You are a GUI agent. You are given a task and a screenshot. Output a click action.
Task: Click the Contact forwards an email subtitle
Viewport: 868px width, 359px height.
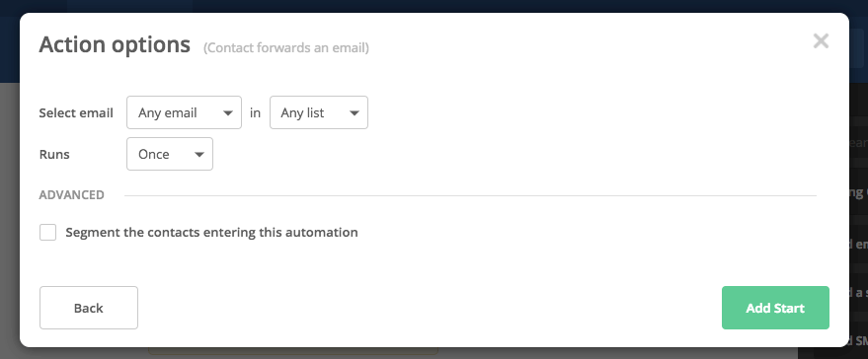click(286, 48)
